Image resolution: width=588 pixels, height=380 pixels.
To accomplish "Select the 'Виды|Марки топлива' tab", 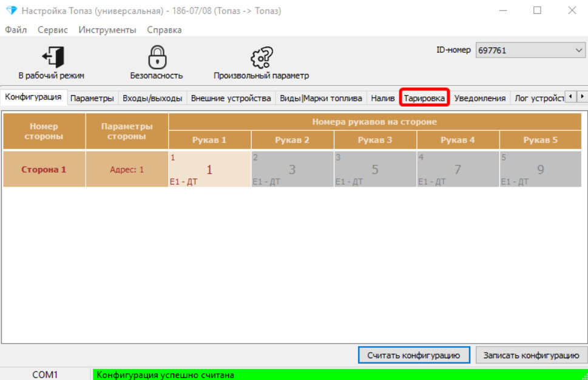I will pyautogui.click(x=320, y=98).
